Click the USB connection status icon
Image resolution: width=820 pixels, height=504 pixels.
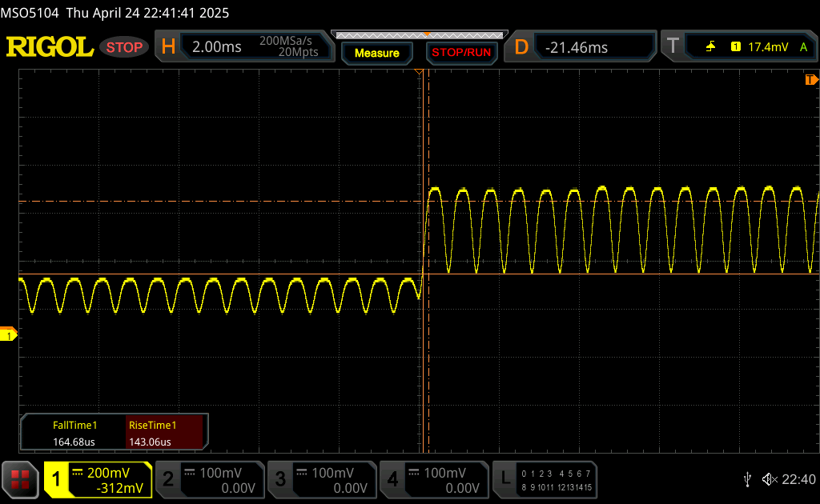tap(747, 479)
